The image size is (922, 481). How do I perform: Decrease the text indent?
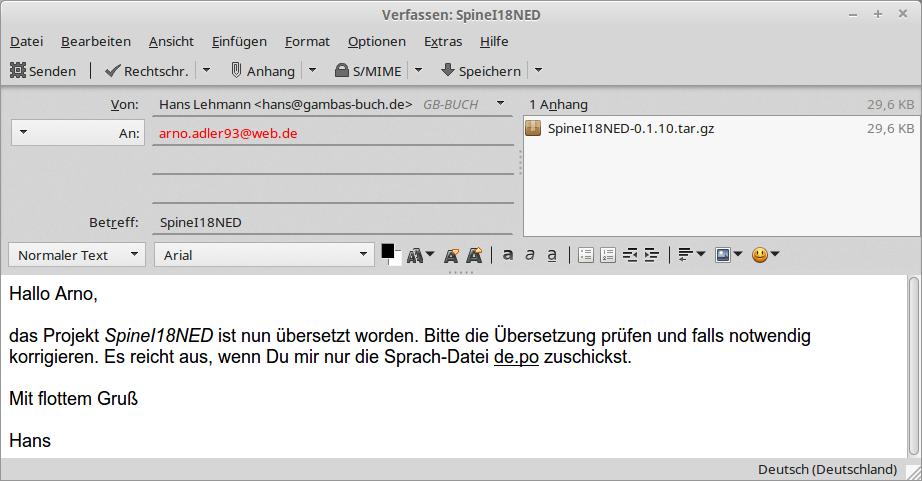tap(630, 255)
